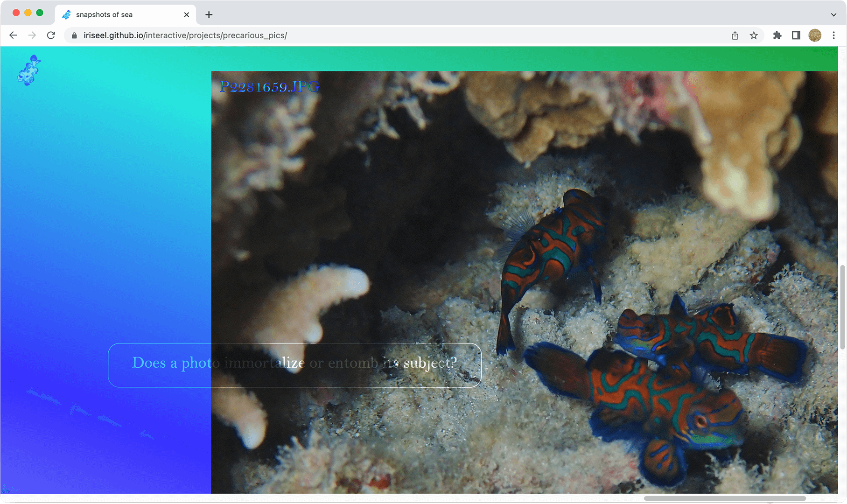This screenshot has height=504, width=847.
Task: Open the share page icon
Action: tap(735, 35)
